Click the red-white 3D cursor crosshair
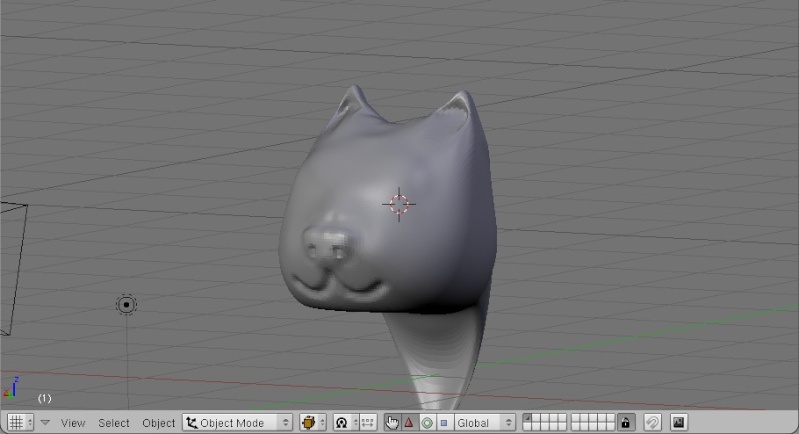 [399, 204]
